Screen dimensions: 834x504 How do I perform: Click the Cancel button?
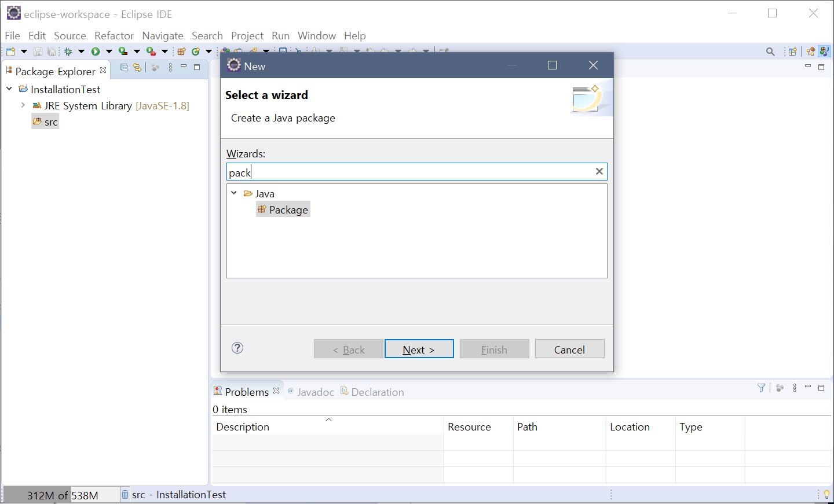(x=570, y=349)
